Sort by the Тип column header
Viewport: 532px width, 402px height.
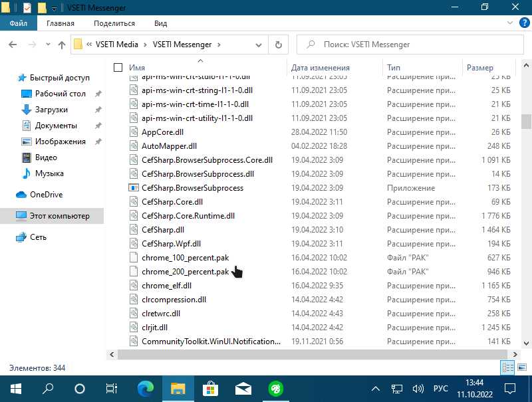(x=394, y=68)
